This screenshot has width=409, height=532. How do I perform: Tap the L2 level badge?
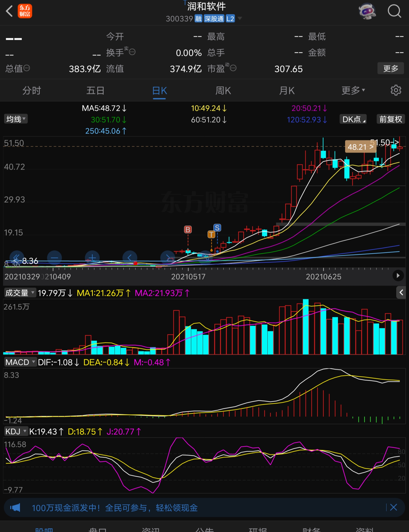(230, 19)
